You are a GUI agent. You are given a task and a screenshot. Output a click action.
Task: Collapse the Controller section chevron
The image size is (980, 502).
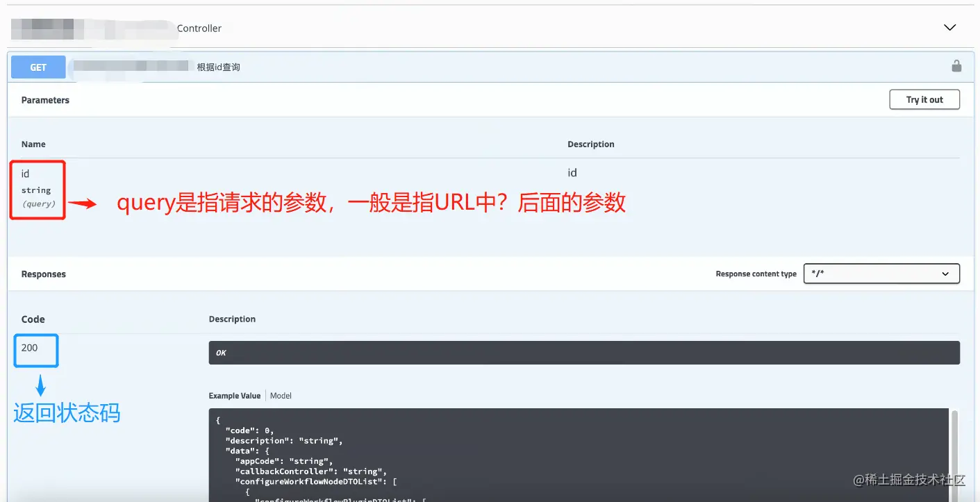(950, 28)
